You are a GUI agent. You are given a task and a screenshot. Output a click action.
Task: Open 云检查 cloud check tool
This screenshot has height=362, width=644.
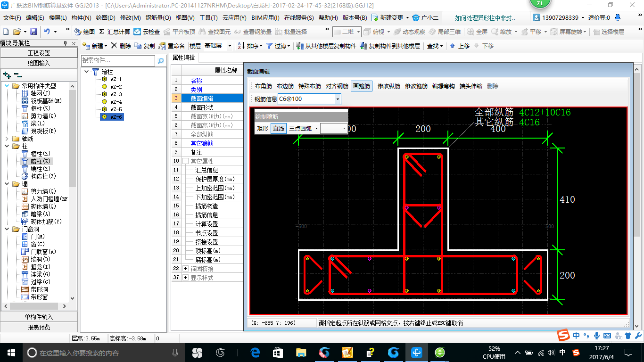[147, 32]
